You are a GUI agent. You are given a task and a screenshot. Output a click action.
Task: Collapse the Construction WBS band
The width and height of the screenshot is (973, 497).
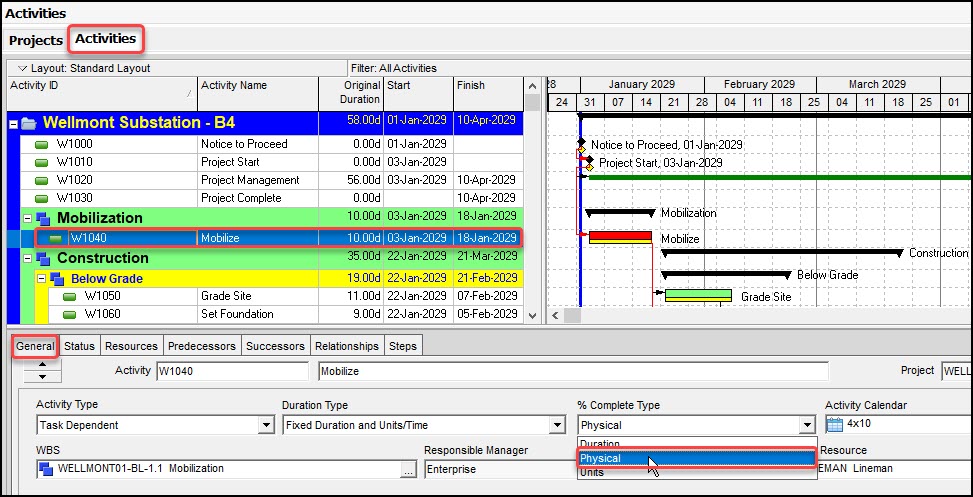click(27, 258)
